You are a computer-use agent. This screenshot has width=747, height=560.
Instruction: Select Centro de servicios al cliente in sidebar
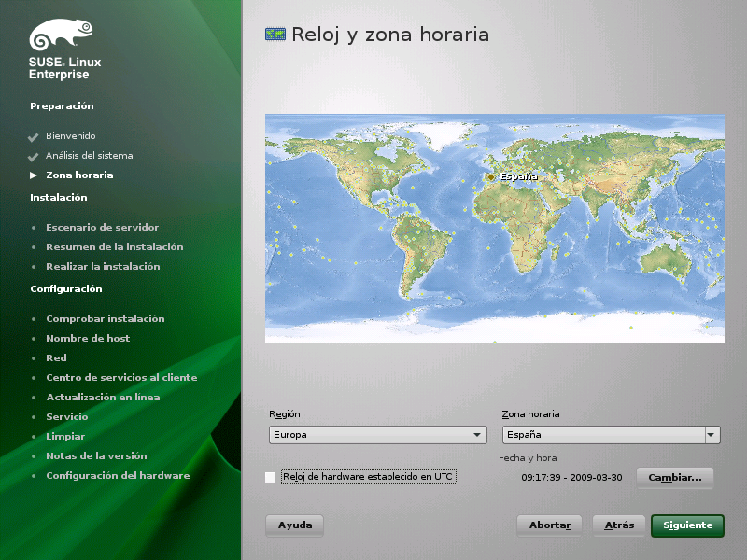(121, 378)
